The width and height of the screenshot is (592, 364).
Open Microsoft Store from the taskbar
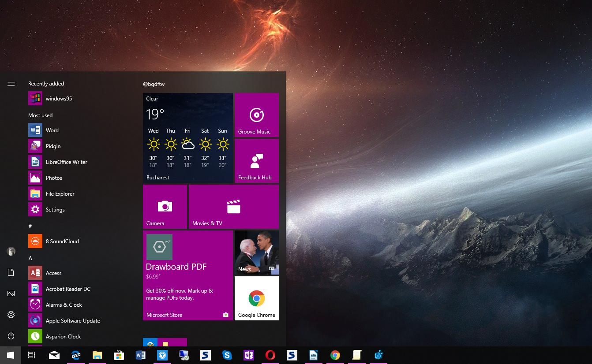coord(119,355)
